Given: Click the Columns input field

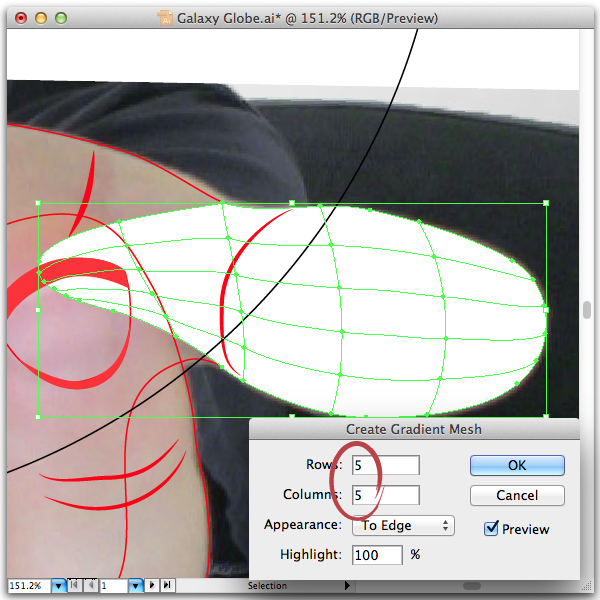Looking at the screenshot, I should 386,495.
